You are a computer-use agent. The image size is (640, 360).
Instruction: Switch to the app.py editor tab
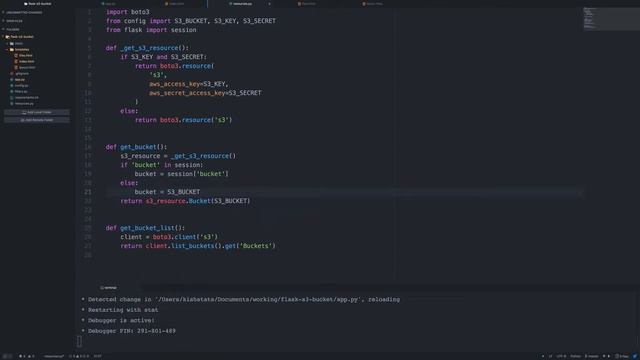[x=109, y=4]
